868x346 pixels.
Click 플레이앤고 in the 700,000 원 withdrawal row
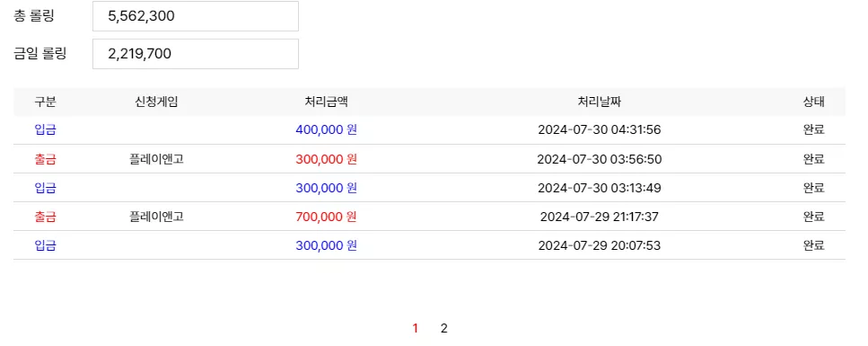click(x=156, y=217)
